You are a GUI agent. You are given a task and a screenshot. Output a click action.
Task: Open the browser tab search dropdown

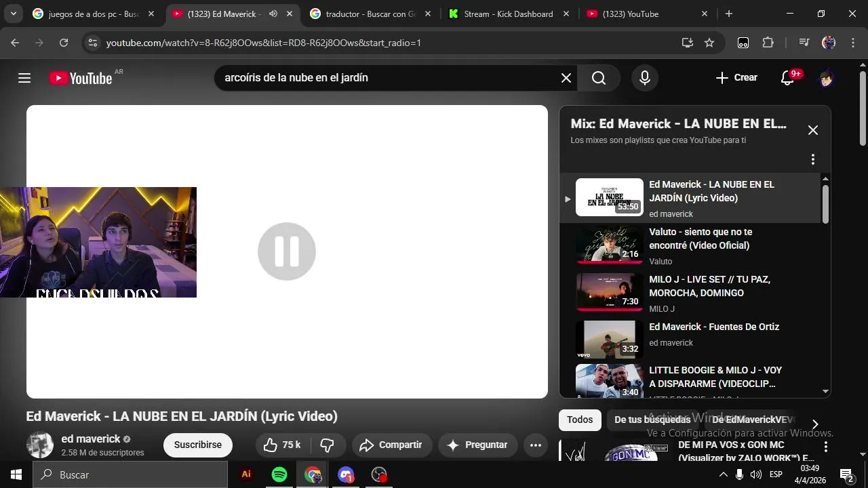click(14, 14)
